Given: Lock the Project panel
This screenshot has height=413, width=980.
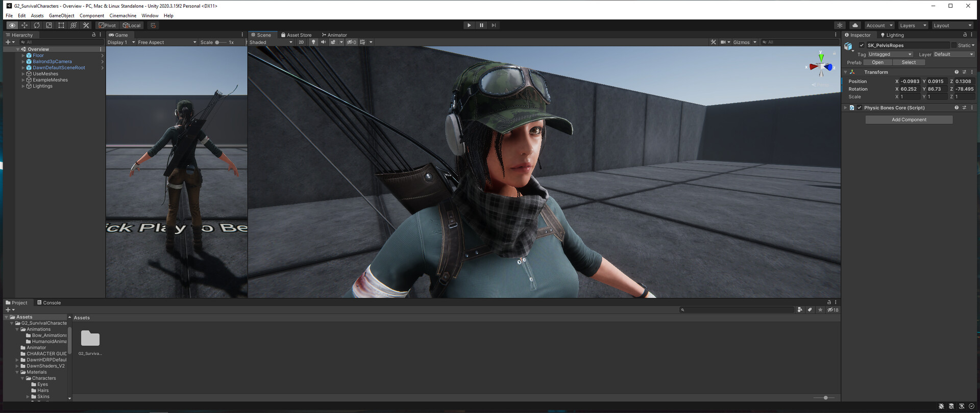Looking at the screenshot, I should (x=829, y=302).
